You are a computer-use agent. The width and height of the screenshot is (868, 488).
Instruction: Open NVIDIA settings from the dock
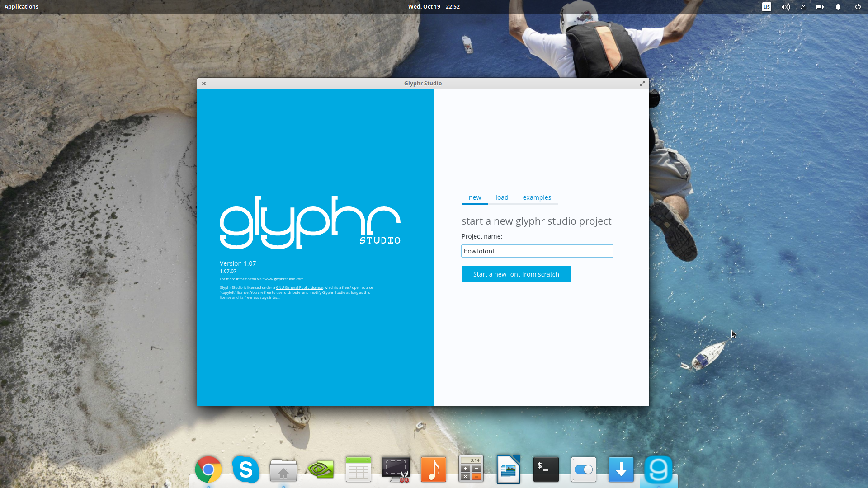(x=321, y=469)
